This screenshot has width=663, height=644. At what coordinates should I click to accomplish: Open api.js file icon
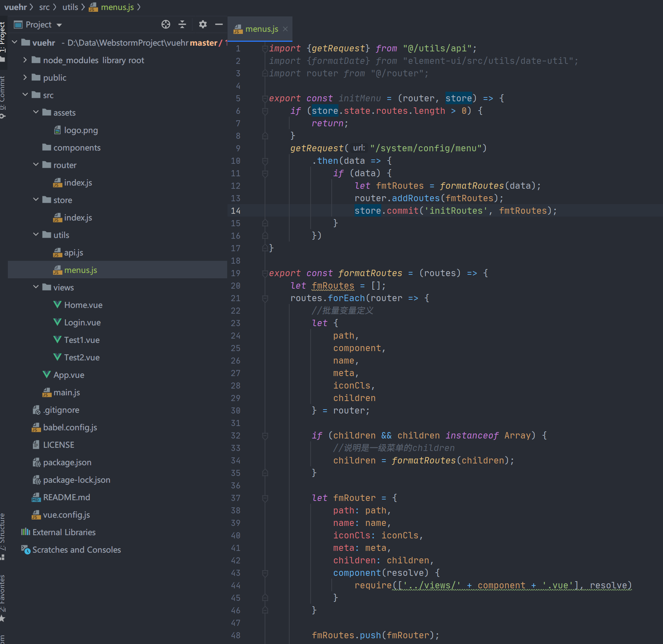point(57,253)
